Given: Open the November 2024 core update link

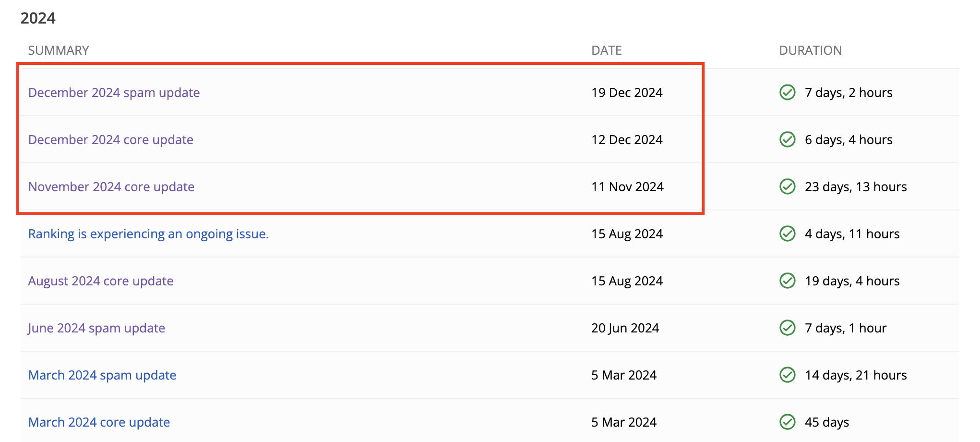Looking at the screenshot, I should click(x=111, y=187).
